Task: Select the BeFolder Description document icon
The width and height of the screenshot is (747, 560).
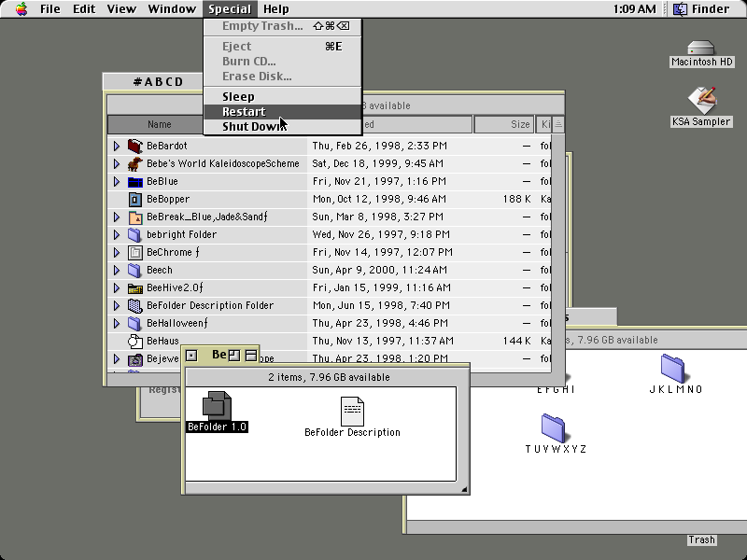Action: [352, 411]
